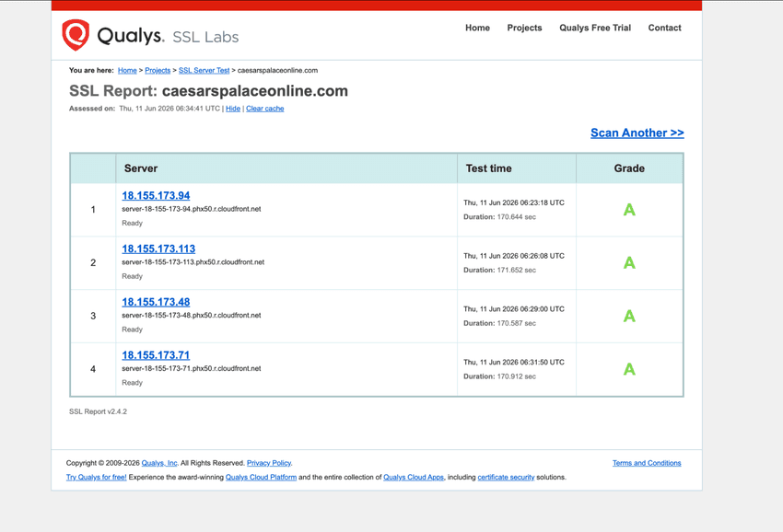Open the Privacy Policy footer link

coord(269,463)
